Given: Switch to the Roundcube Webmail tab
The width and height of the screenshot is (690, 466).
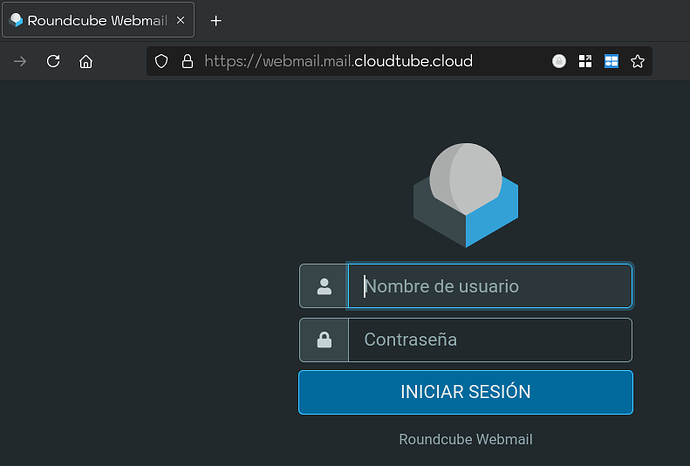Looking at the screenshot, I should click(x=99, y=20).
